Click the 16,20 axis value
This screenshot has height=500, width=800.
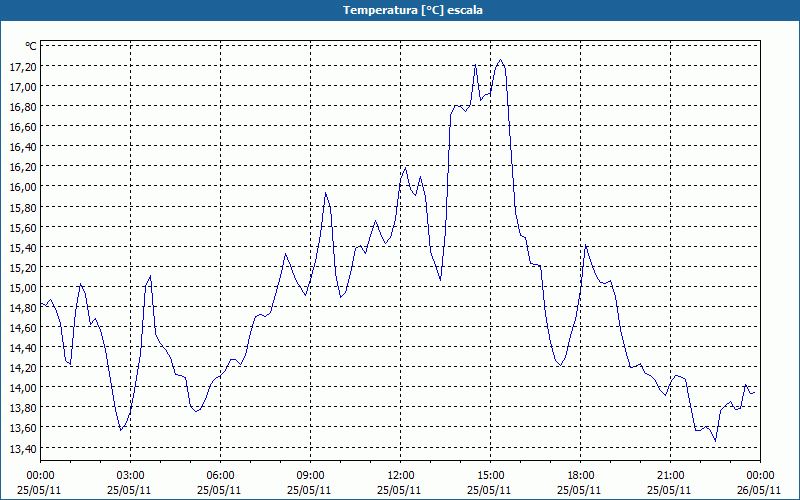pos(23,167)
